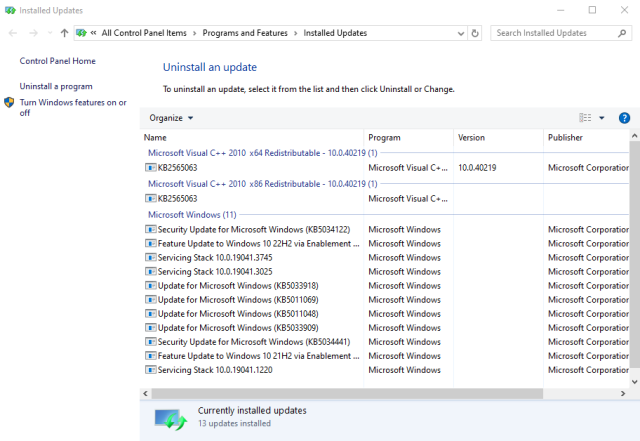Click the icon next to Security Update KB5034441
Image resolution: width=640 pixels, height=441 pixels.
point(151,342)
